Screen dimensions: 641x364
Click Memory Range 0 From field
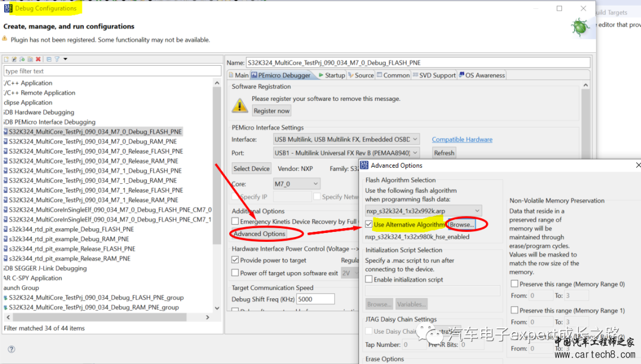pos(541,295)
